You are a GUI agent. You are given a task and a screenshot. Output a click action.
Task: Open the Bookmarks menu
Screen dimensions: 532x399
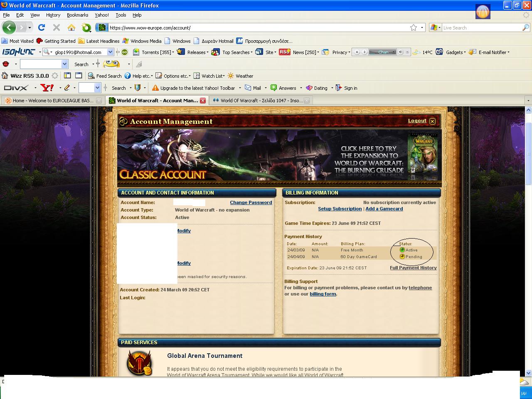click(x=78, y=15)
